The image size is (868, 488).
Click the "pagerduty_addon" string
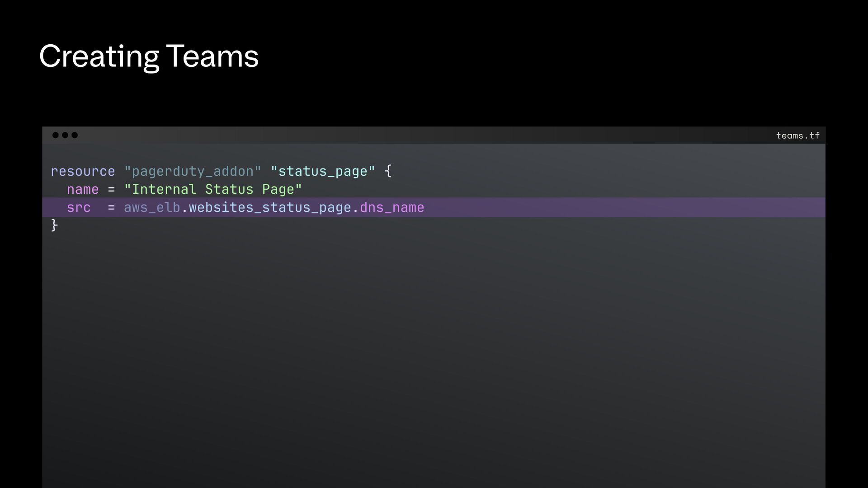[193, 171]
